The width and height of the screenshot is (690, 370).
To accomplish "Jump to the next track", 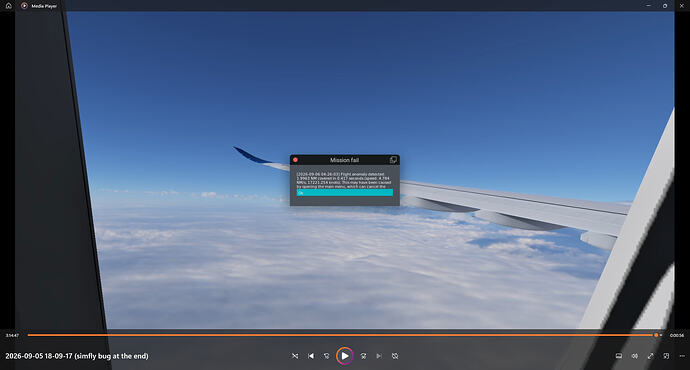I will click(379, 356).
